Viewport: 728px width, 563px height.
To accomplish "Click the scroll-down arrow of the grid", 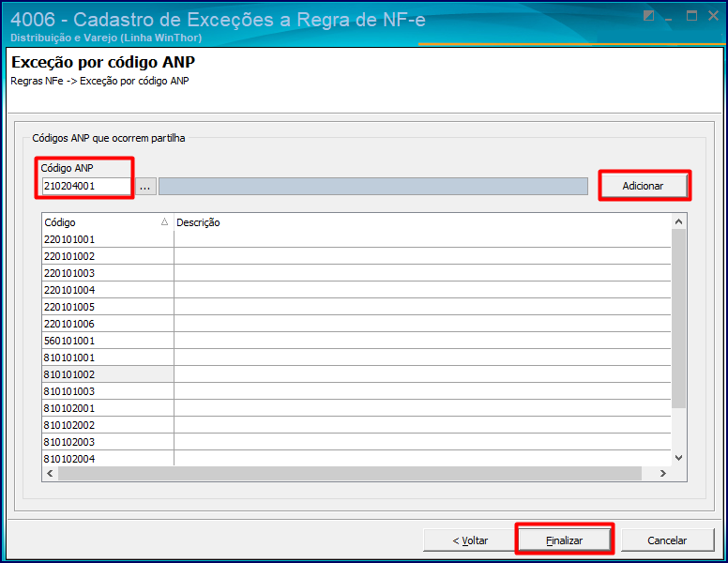I will point(679,458).
